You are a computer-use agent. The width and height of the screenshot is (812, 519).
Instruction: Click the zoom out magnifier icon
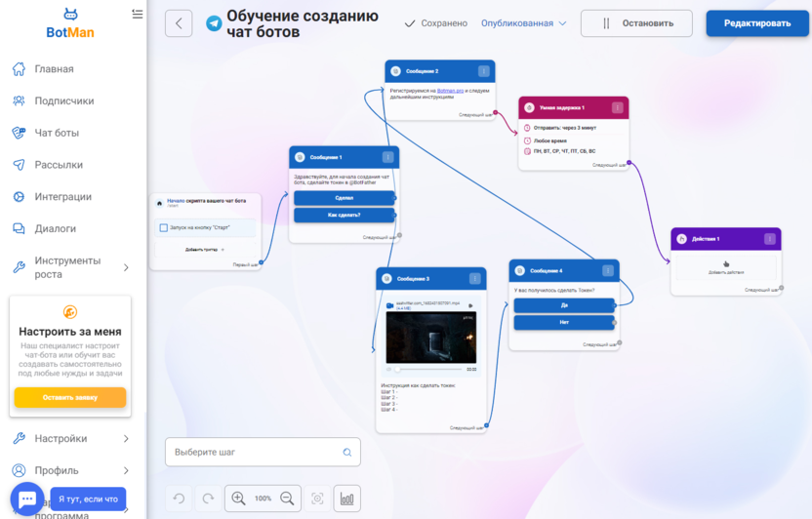click(x=287, y=499)
